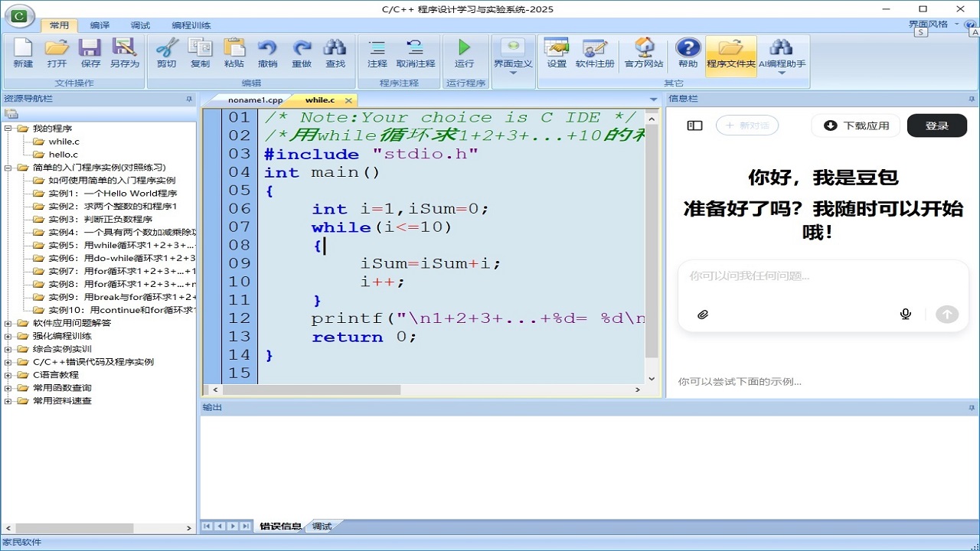Viewport: 980px width, 551px height.
Task: Click the 登录 (Login) button
Action: pyautogui.click(x=937, y=126)
